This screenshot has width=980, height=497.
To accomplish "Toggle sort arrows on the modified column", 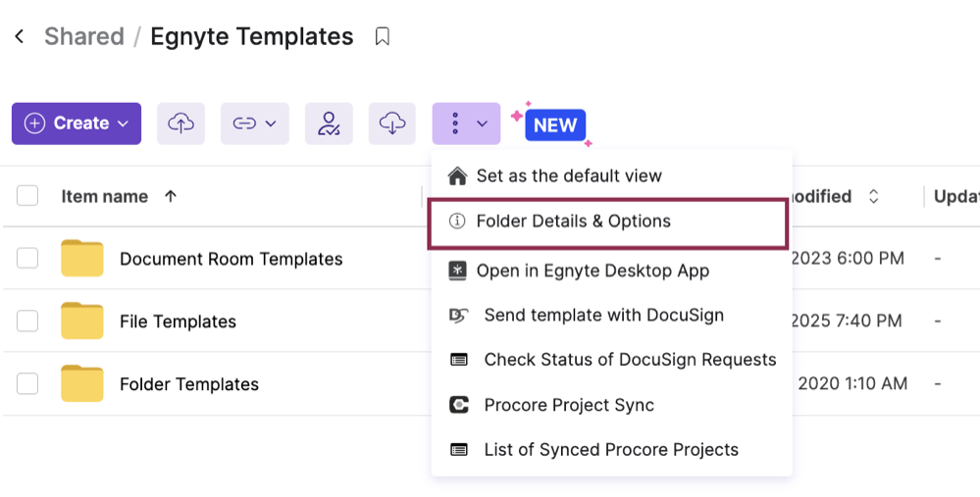I will (874, 197).
